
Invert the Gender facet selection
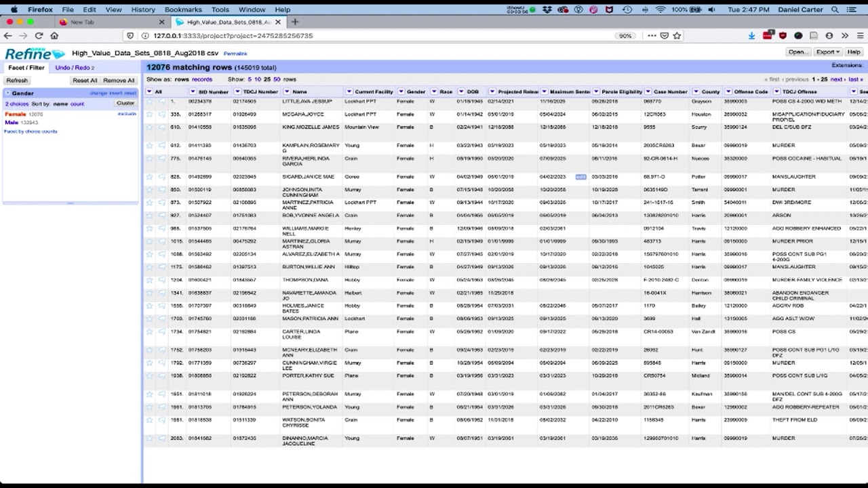pos(115,94)
